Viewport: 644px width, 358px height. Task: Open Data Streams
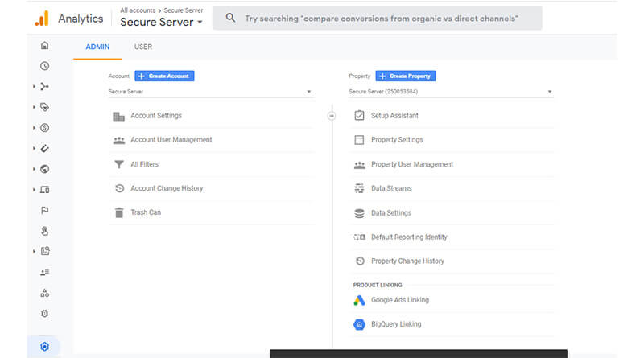point(391,188)
